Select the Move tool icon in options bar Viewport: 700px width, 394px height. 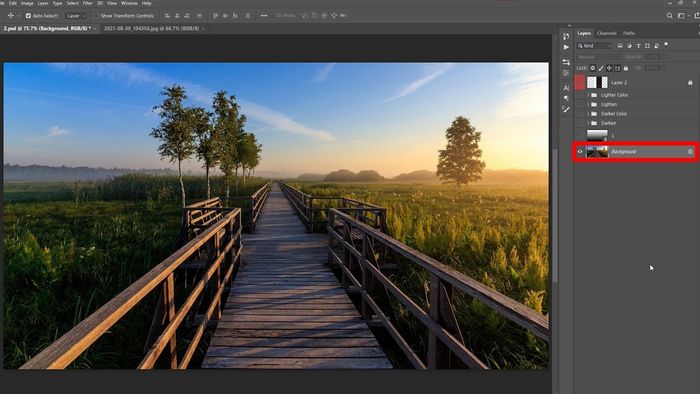[x=11, y=16]
